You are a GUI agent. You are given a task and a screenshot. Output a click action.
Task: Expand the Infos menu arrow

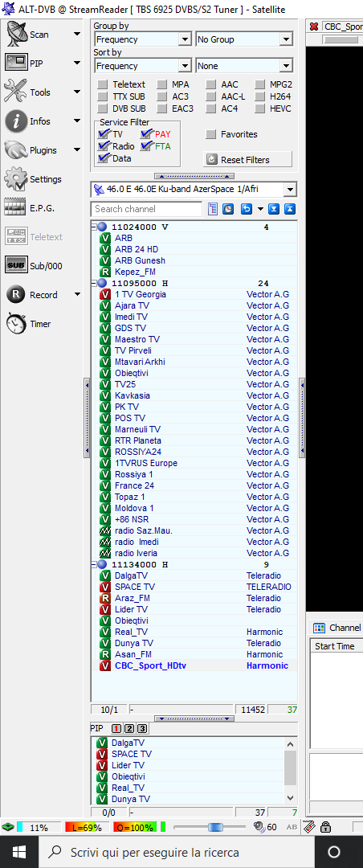[77, 121]
